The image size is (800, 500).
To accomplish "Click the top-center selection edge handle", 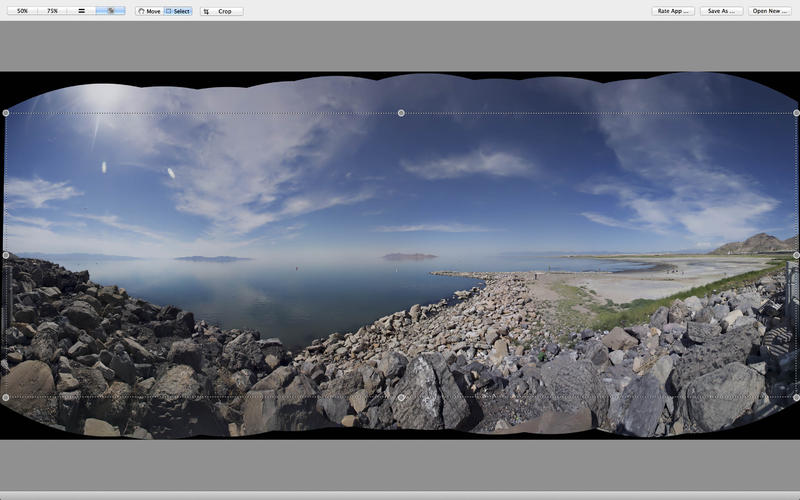I will pos(401,113).
